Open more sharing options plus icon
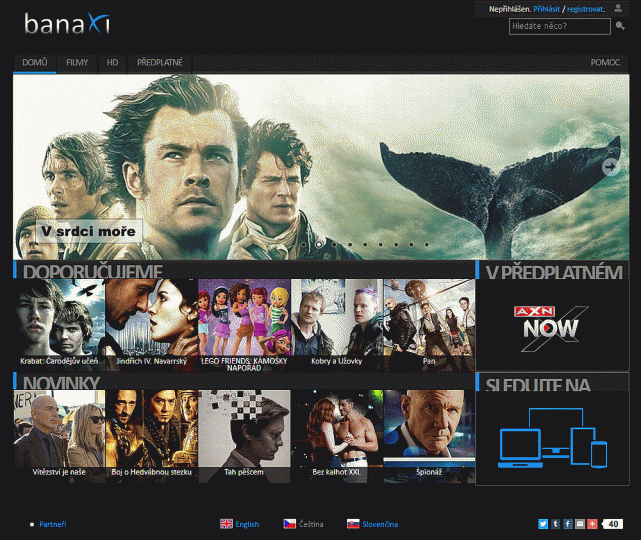 point(592,524)
